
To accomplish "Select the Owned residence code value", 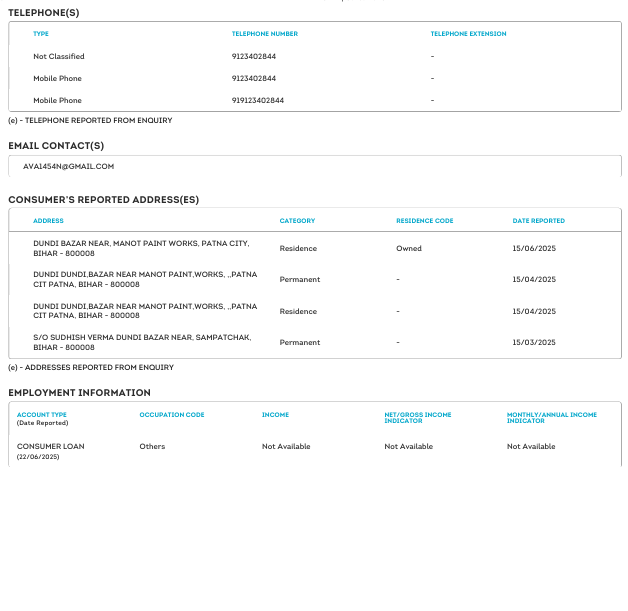I will (409, 248).
